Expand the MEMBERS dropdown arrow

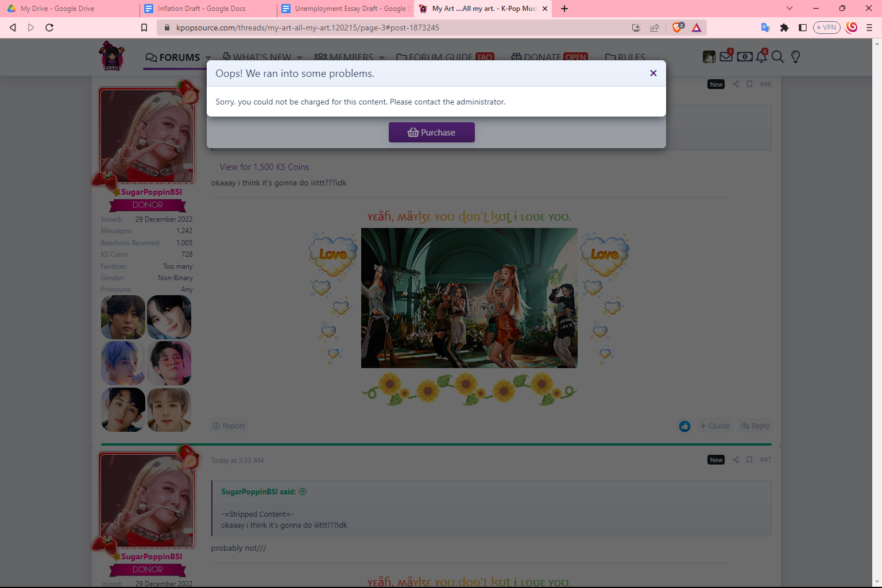(x=382, y=58)
